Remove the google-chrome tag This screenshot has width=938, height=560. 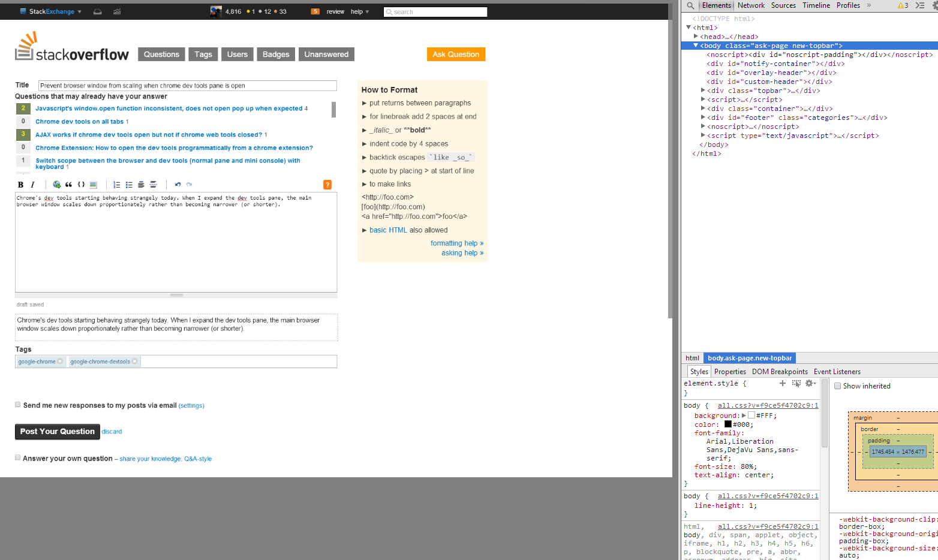(60, 362)
